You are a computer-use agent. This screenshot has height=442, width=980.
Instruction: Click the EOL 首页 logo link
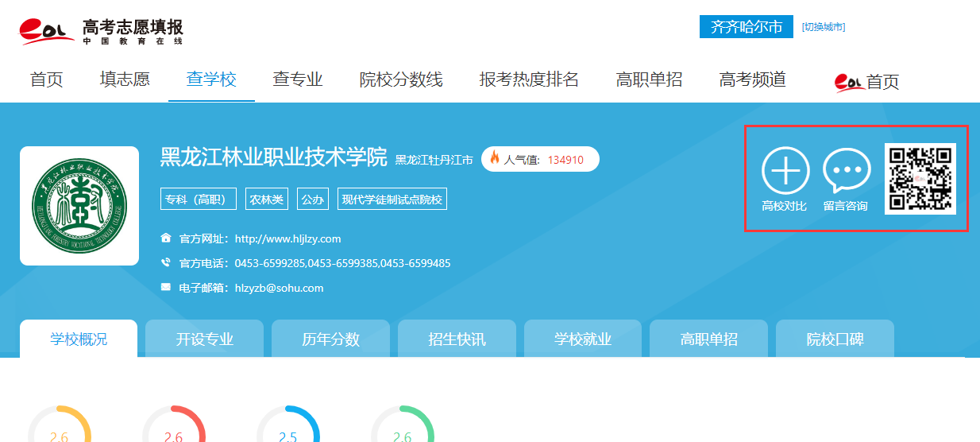866,81
